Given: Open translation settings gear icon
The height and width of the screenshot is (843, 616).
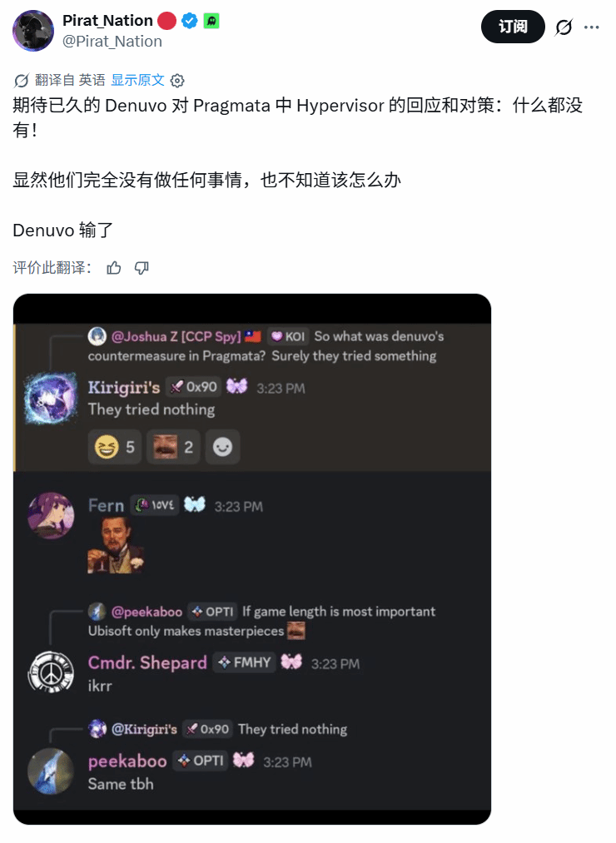Looking at the screenshot, I should point(177,81).
